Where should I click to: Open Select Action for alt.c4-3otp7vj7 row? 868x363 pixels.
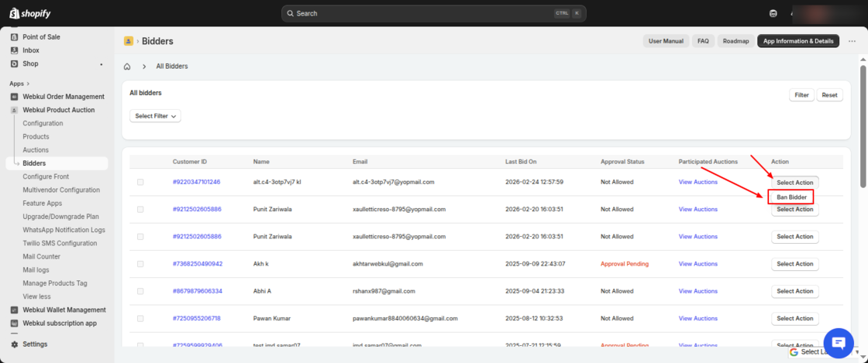tap(795, 183)
